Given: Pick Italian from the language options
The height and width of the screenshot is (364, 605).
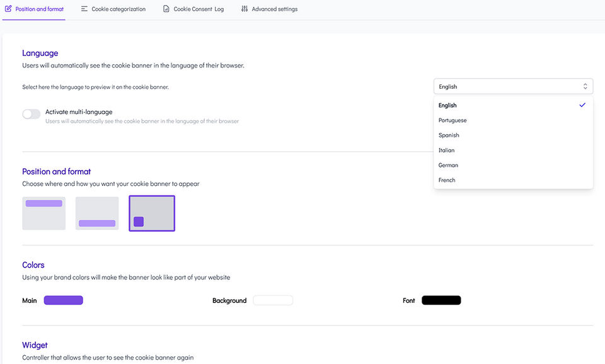Looking at the screenshot, I should click(x=446, y=151).
